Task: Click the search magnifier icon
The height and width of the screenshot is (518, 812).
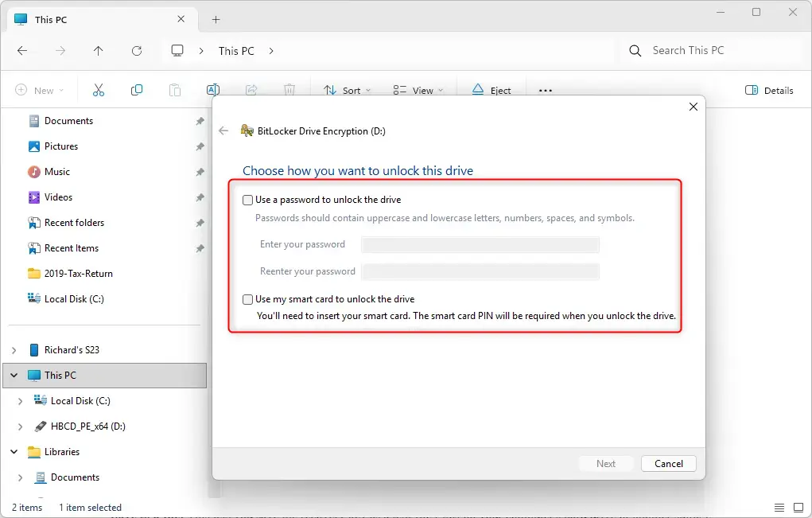Action: [635, 51]
